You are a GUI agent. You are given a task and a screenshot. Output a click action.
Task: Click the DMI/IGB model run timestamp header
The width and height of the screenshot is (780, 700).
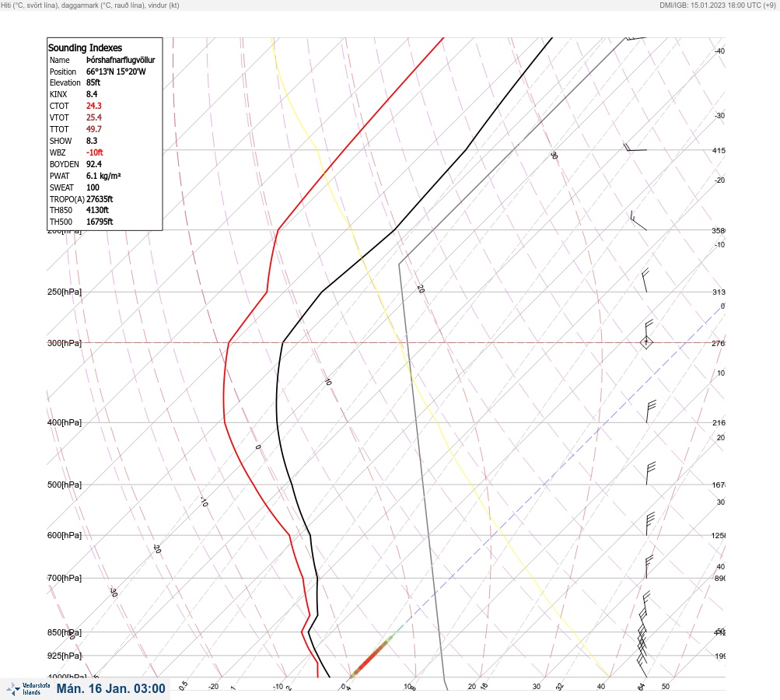[x=717, y=5]
